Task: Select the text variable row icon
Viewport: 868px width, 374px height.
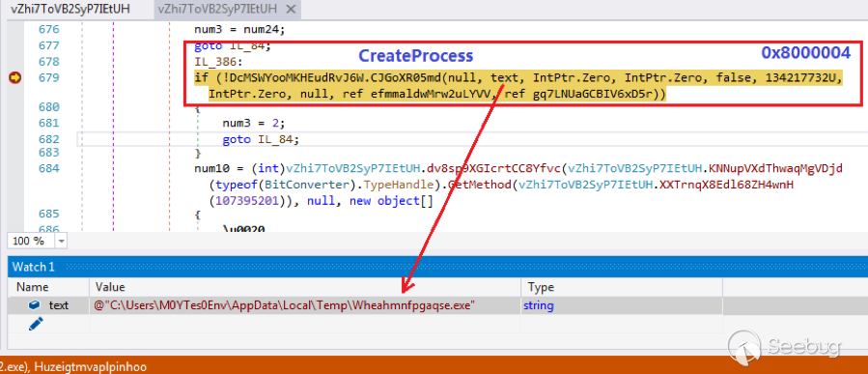Action: tap(35, 305)
